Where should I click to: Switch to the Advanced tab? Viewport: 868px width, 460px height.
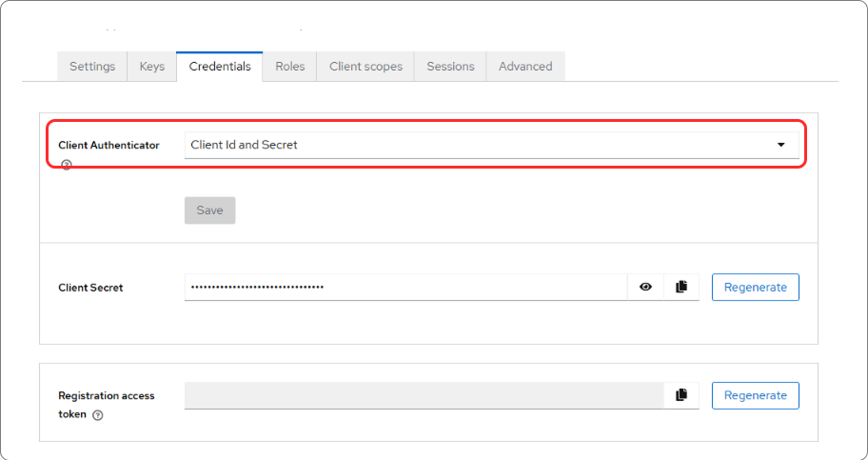click(x=525, y=67)
